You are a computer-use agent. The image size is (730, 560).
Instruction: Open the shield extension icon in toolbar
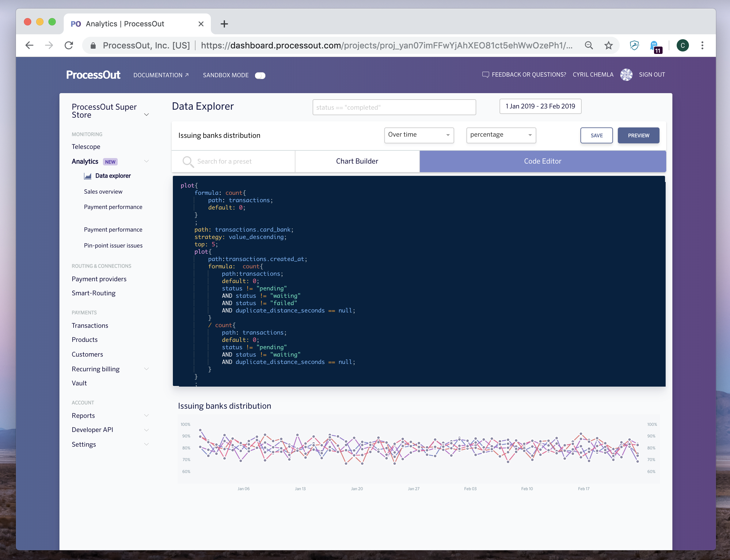pyautogui.click(x=634, y=45)
